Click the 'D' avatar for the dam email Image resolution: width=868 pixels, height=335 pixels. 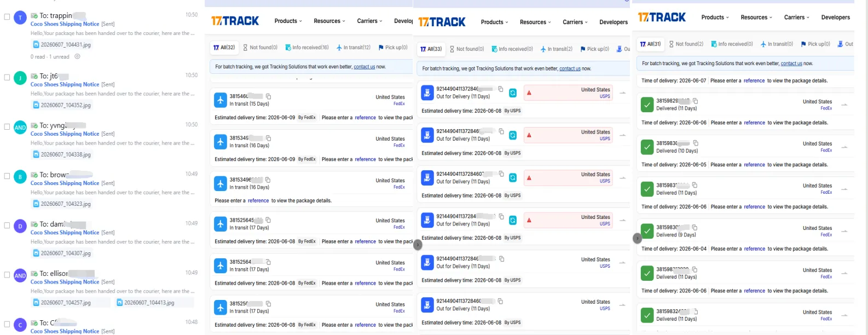[x=20, y=226]
